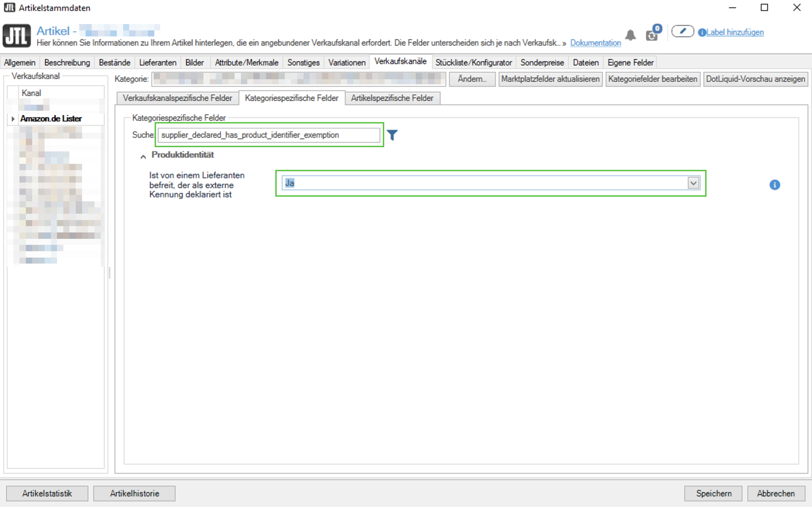This screenshot has width=812, height=507.
Task: Open the Verkaufskanalspezifische Felder tab
Action: pos(177,98)
